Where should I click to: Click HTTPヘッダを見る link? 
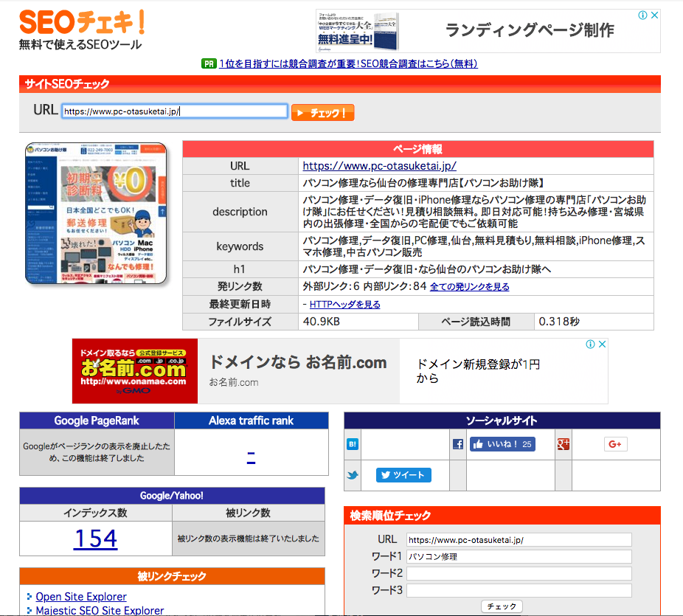344,305
